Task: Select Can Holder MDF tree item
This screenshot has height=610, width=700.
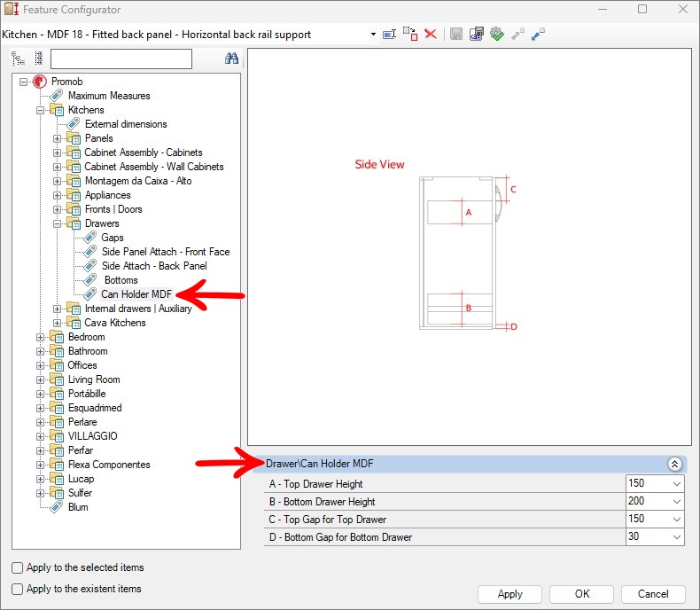Action: pyautogui.click(x=136, y=293)
